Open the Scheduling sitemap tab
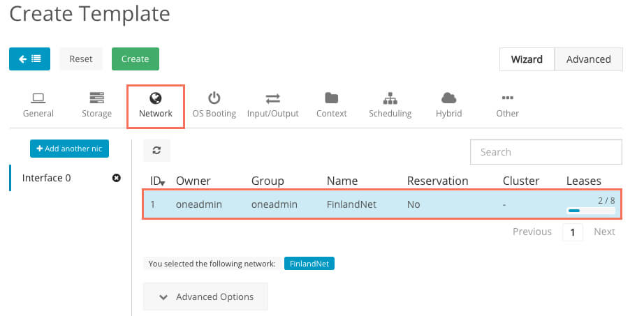The width and height of the screenshot is (644, 316). click(x=390, y=105)
